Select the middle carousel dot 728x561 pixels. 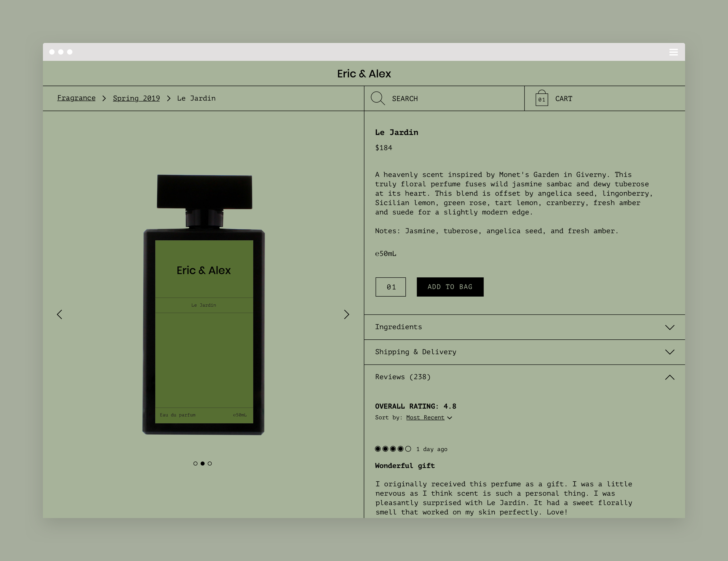point(202,464)
